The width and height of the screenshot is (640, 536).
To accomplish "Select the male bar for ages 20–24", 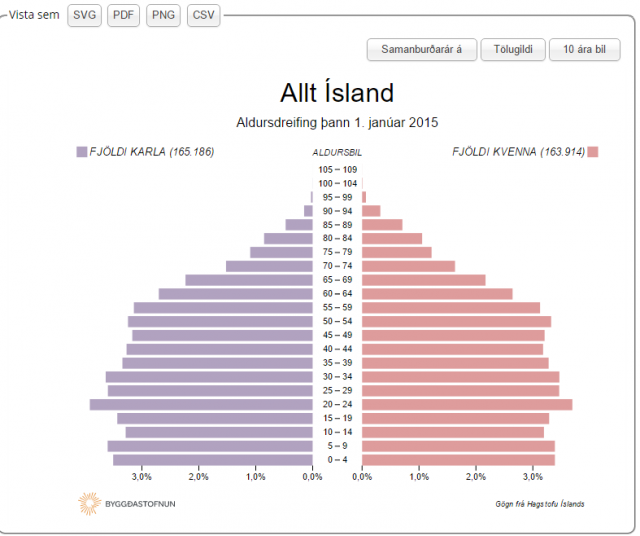I will pos(201,405).
